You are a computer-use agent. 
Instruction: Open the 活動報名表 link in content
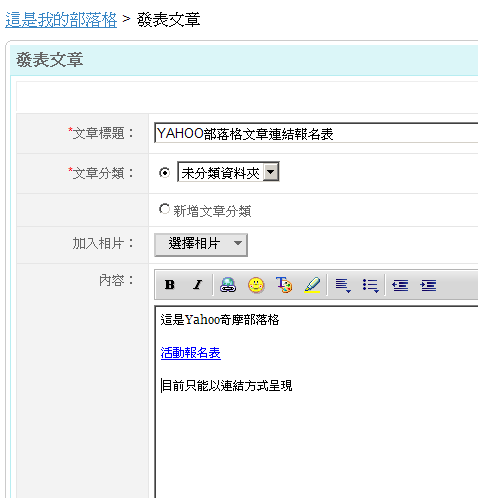tap(191, 353)
